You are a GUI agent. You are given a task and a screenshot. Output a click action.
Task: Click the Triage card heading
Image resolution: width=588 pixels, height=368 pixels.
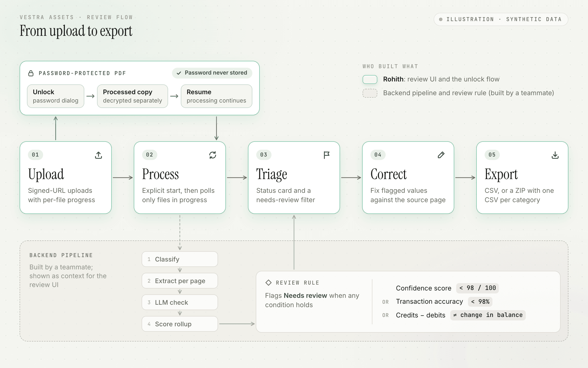(272, 174)
